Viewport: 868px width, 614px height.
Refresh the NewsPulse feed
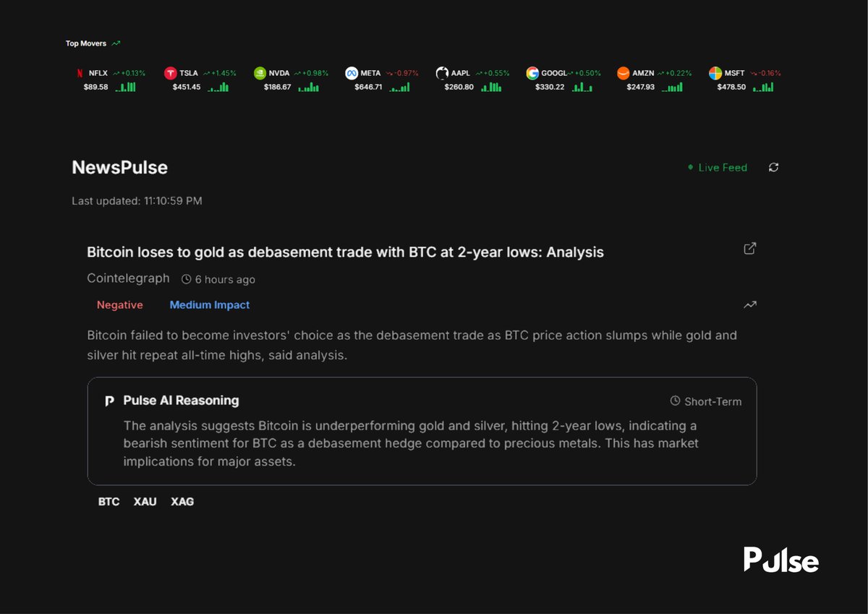pos(774,167)
